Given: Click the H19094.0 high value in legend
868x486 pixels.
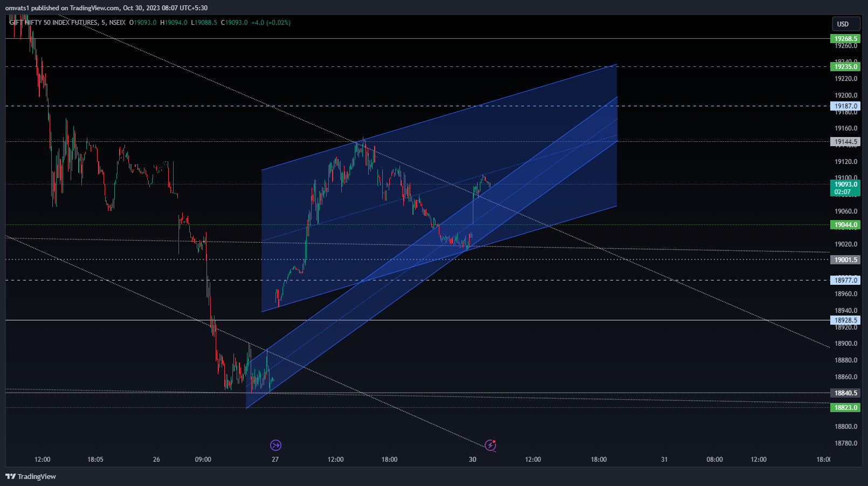Looking at the screenshot, I should point(174,23).
